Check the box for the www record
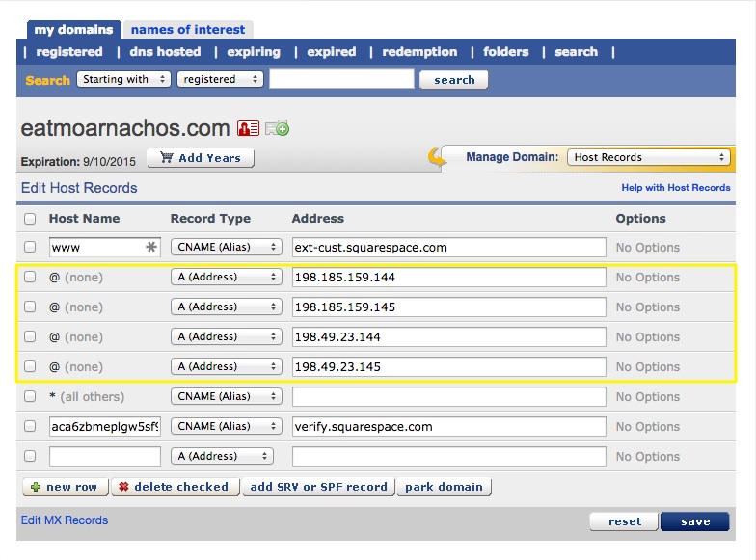 click(30, 248)
